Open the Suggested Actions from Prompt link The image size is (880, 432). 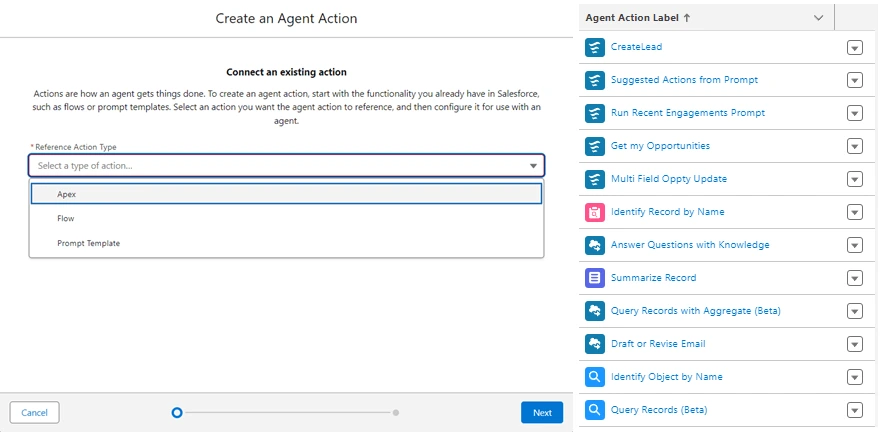(684, 80)
